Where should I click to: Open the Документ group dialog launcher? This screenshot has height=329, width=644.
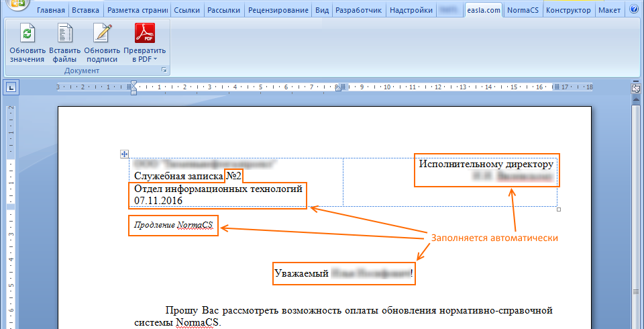click(164, 71)
